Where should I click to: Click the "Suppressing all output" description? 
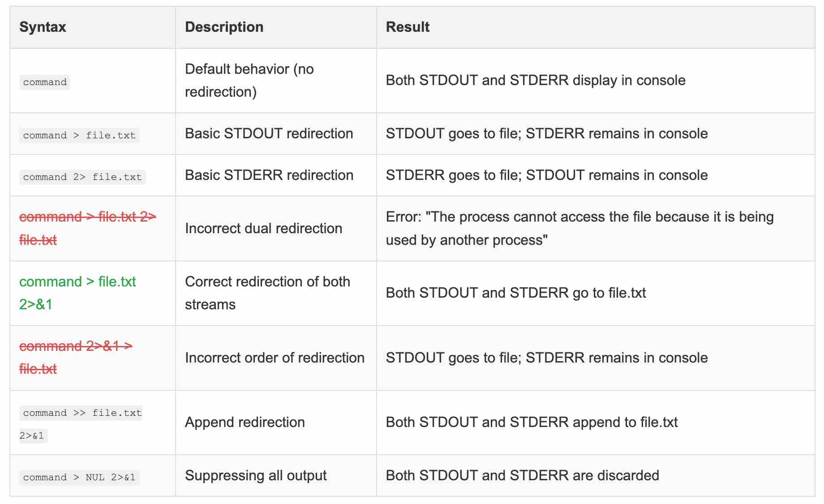[x=256, y=475]
